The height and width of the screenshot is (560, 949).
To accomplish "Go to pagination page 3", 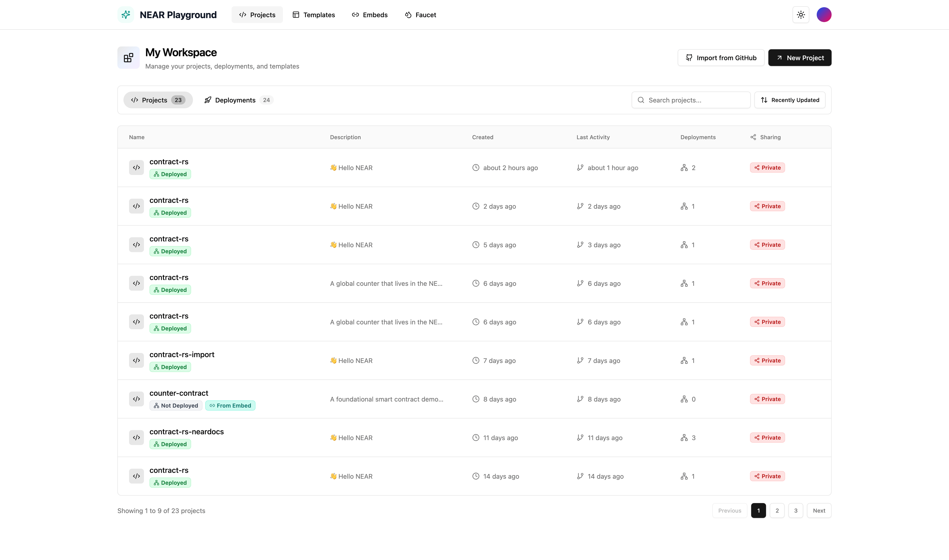I will click(796, 510).
